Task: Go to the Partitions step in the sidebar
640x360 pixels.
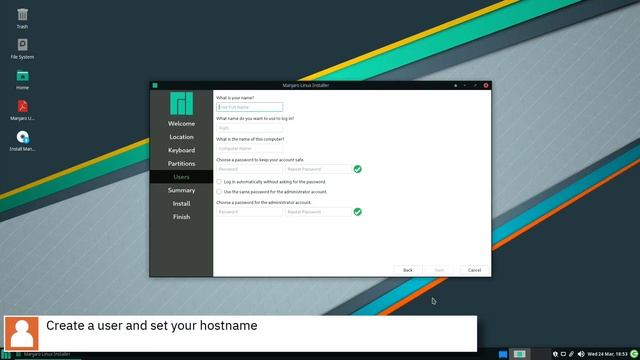Action: [x=181, y=164]
